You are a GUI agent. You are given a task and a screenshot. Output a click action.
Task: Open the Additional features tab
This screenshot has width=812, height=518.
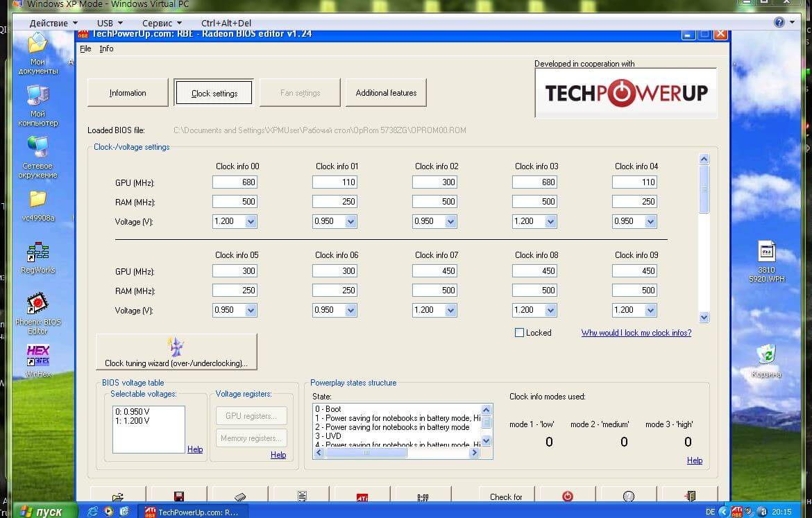tap(386, 93)
